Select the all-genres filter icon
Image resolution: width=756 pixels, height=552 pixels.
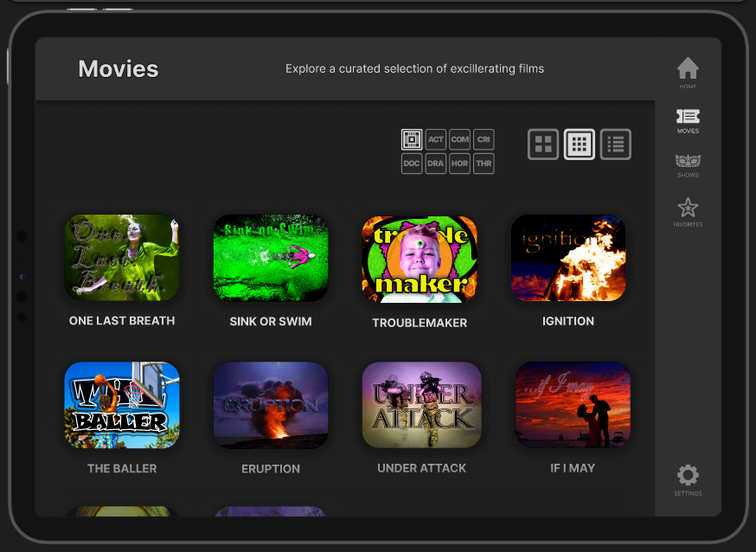(412, 140)
